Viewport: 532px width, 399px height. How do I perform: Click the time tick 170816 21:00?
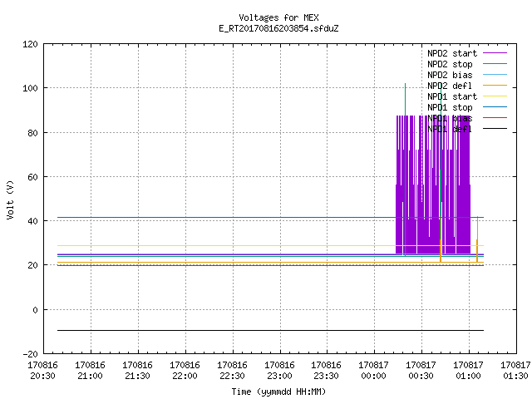(90, 371)
